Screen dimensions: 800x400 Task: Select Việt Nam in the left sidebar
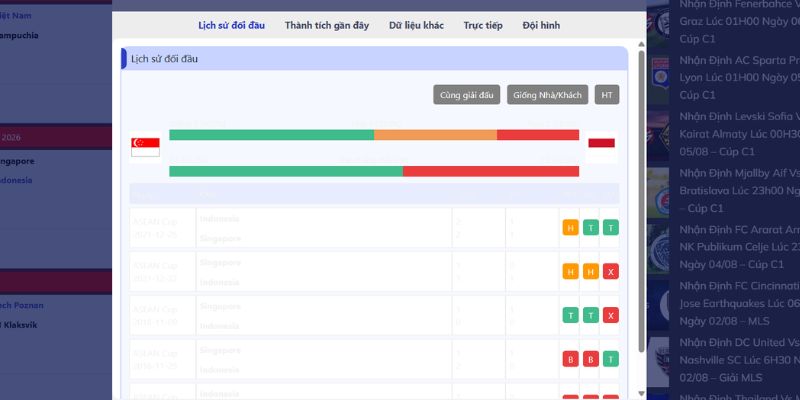[16, 16]
